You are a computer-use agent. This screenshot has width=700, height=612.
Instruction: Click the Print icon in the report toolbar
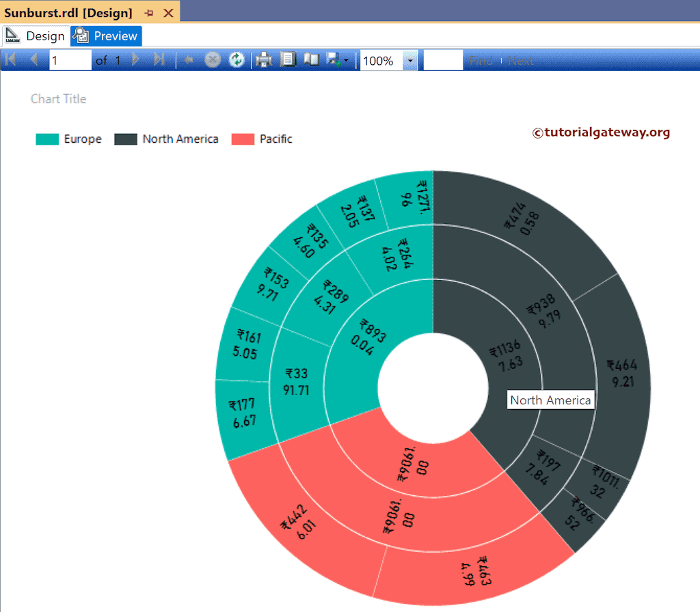coord(264,59)
